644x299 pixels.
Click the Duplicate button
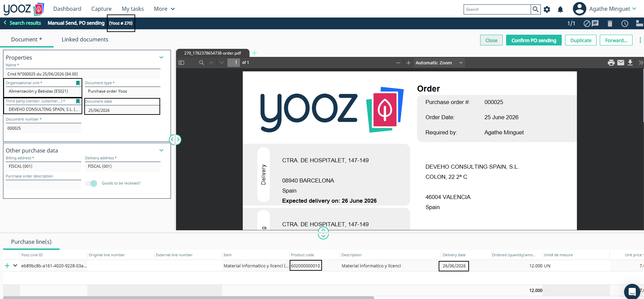(581, 40)
